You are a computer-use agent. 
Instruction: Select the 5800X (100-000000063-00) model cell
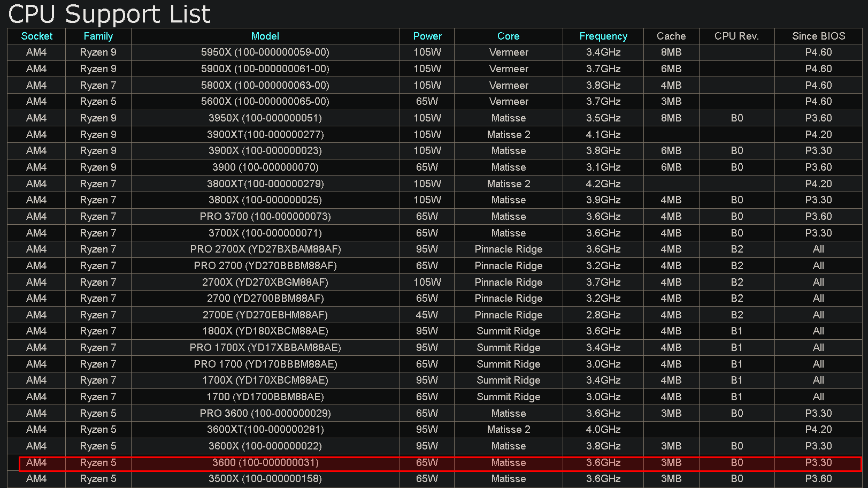coord(265,85)
